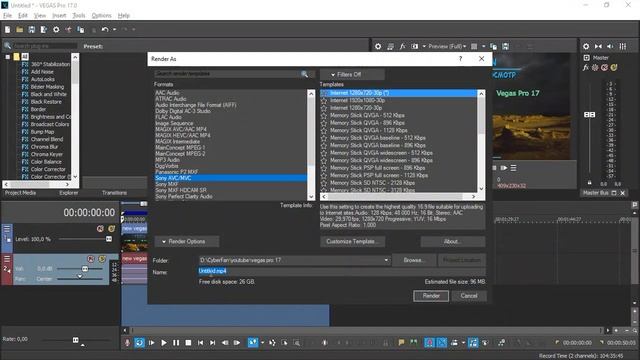Open the Folder path dropdown
The height and width of the screenshot is (360, 640).
pyautogui.click(x=386, y=260)
